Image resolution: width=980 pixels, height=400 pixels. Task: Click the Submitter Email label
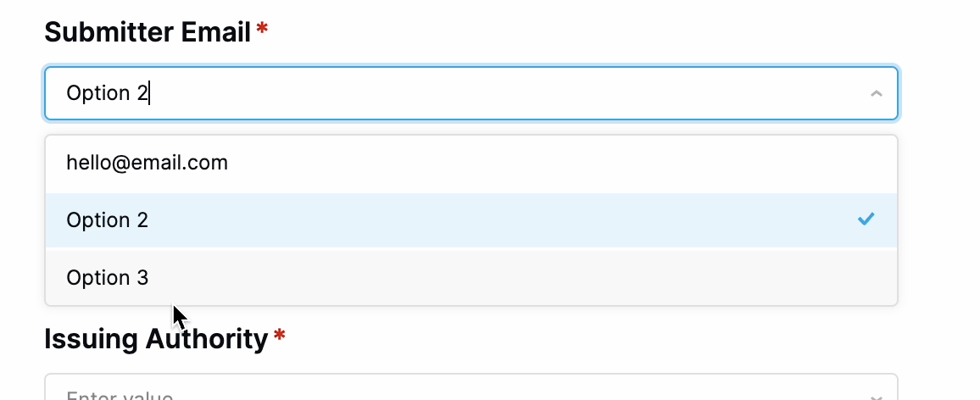click(x=148, y=32)
